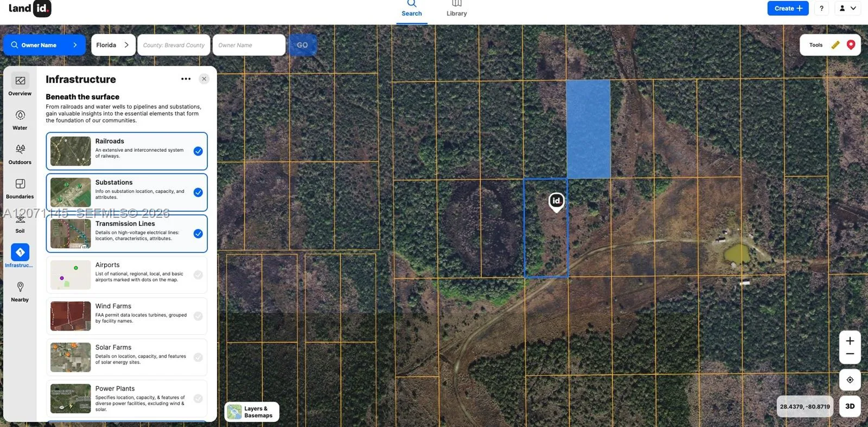Open the Florida state selector
Image resolution: width=868 pixels, height=427 pixels.
tap(113, 45)
